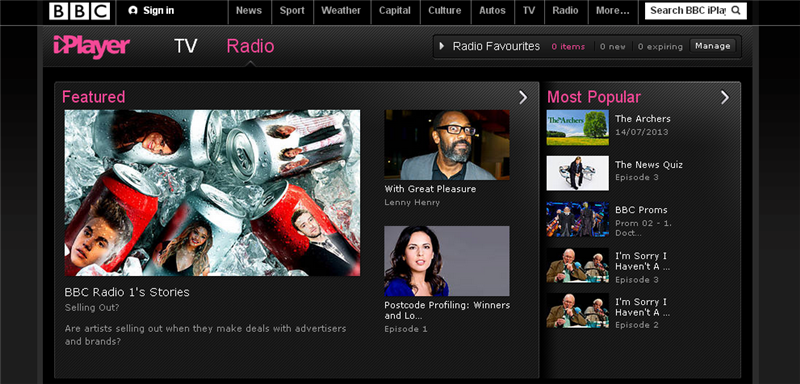Click the '14/07/2013' date text
This screenshot has width=800, height=384.
(x=642, y=132)
